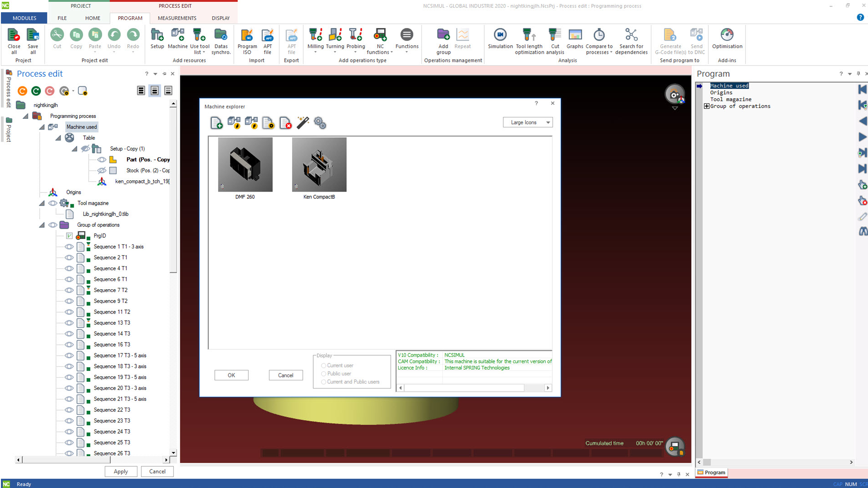Expand Group of operations in Program panel
Viewport: 868px width, 488px height.
pos(707,106)
